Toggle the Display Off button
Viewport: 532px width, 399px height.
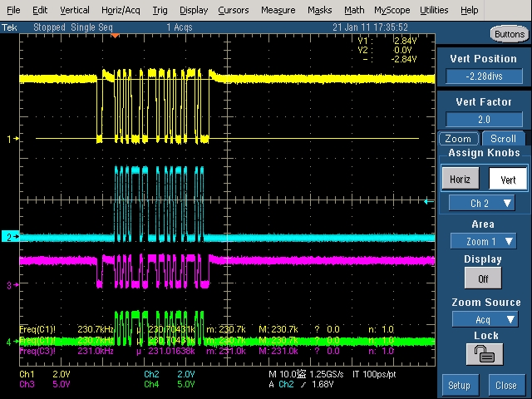tap(483, 278)
